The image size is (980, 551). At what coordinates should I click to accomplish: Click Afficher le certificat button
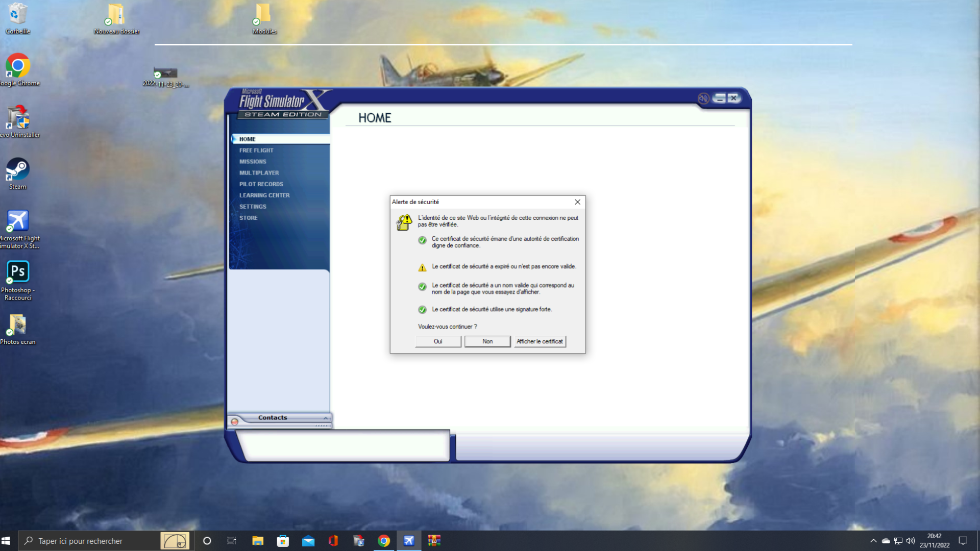click(540, 341)
